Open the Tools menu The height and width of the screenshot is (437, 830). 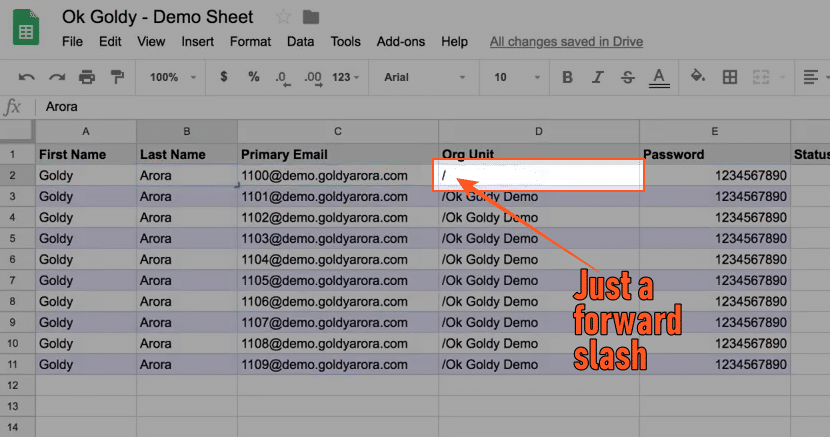(x=346, y=42)
